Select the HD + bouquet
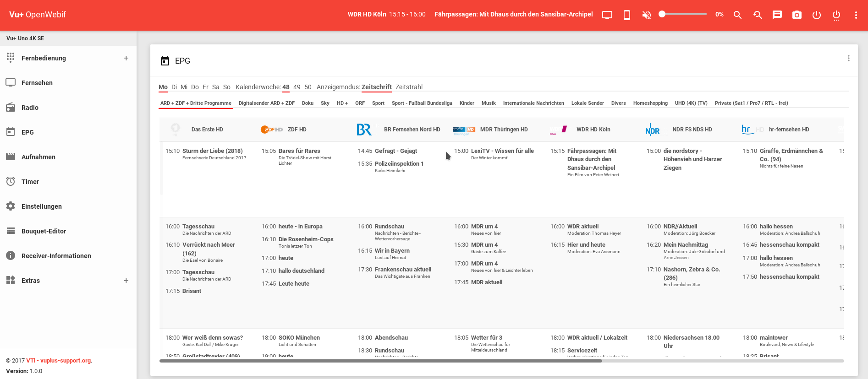 click(342, 103)
